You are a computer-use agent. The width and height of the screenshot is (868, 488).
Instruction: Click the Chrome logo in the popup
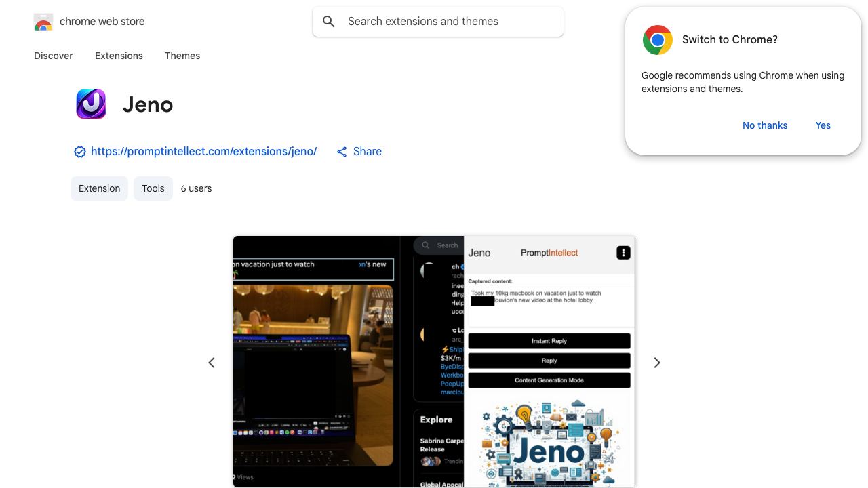tap(658, 40)
